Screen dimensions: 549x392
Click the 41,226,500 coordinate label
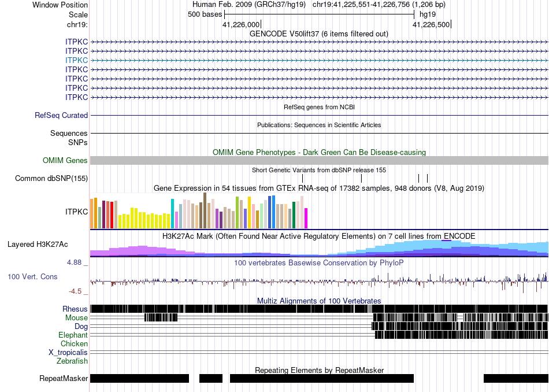431,24
